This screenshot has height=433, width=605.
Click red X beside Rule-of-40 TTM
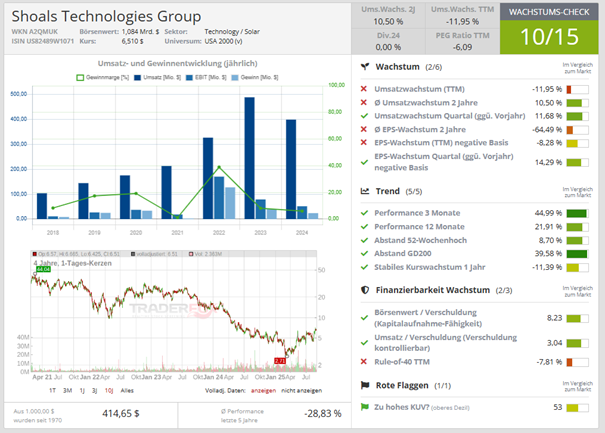(x=363, y=362)
